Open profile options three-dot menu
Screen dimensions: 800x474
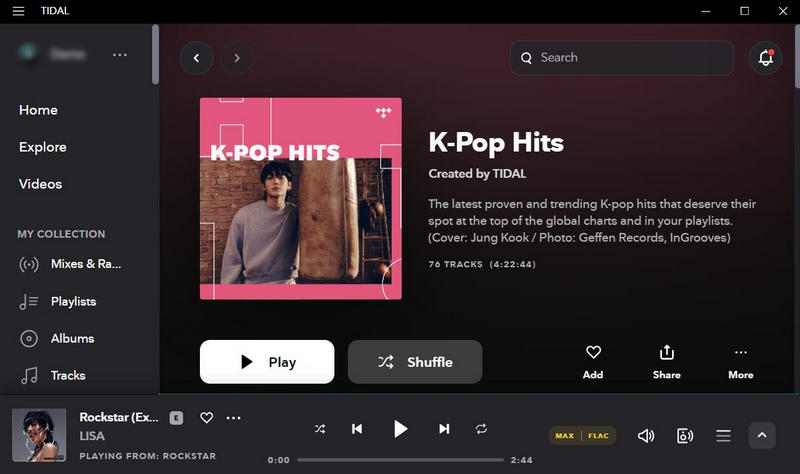[x=120, y=55]
